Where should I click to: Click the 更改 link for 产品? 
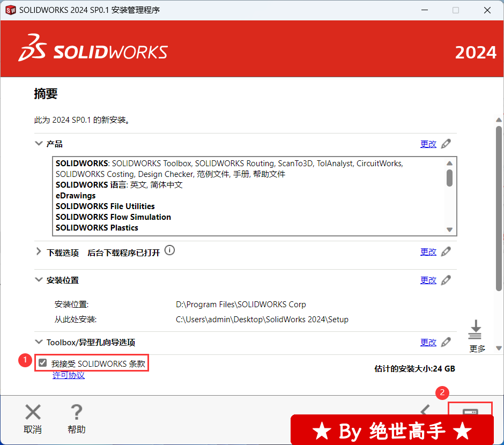(x=428, y=144)
